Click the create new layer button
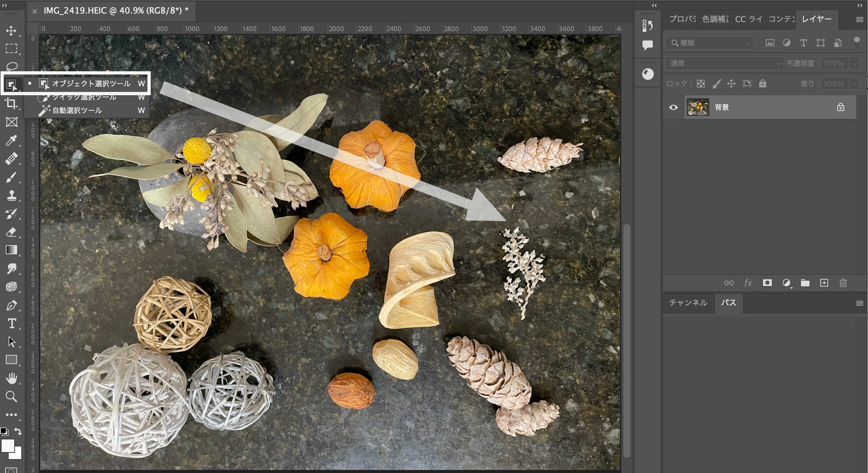The height and width of the screenshot is (473, 868). point(824,283)
